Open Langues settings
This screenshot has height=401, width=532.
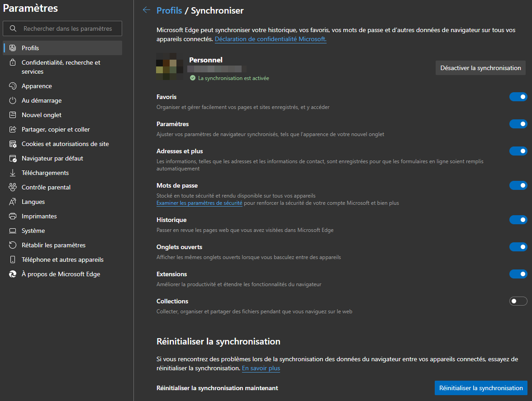click(62, 202)
